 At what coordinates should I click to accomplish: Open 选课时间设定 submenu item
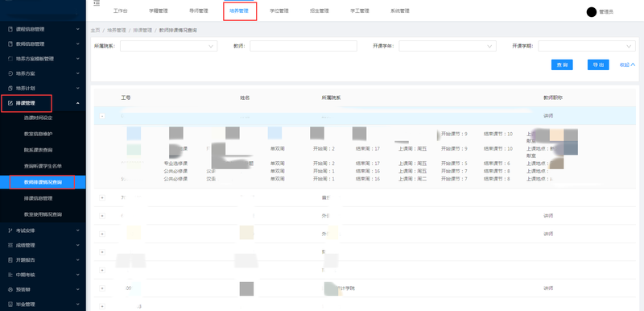click(38, 118)
